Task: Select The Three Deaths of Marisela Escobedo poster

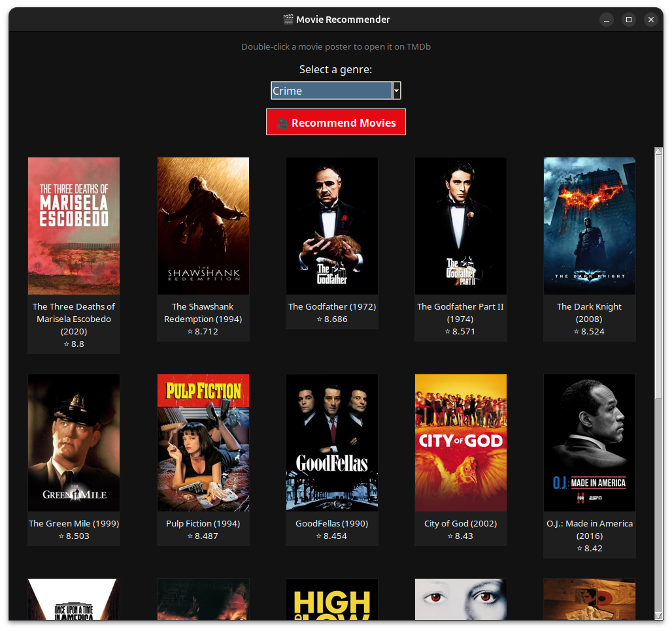Action: (x=74, y=226)
